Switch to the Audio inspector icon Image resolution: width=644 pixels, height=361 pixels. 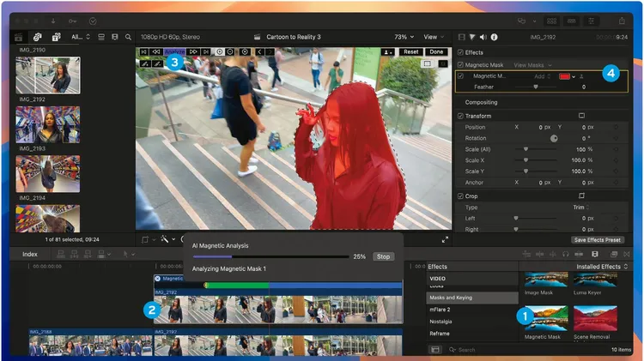click(x=483, y=37)
